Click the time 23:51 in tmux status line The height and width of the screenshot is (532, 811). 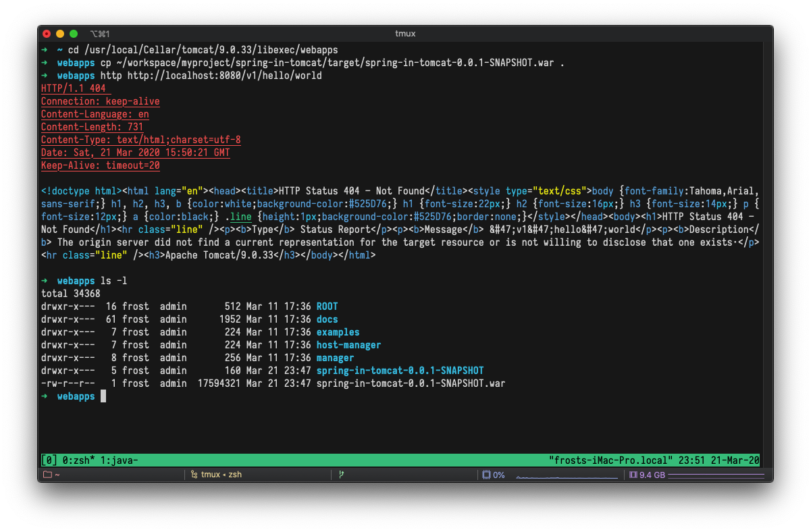click(692, 460)
